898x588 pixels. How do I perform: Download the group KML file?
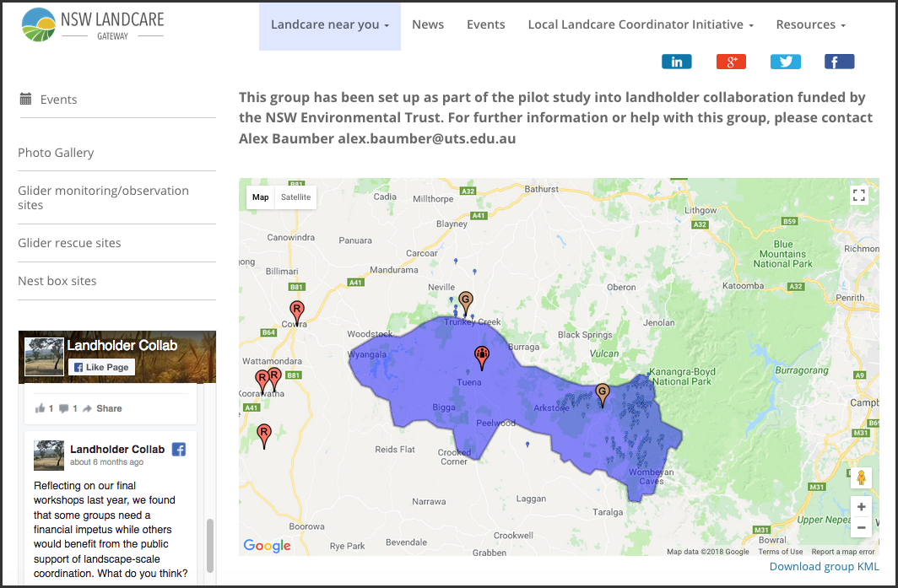824,566
